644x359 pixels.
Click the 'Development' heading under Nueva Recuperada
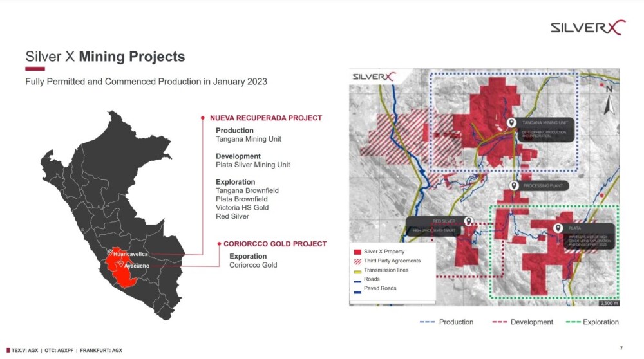tap(238, 156)
